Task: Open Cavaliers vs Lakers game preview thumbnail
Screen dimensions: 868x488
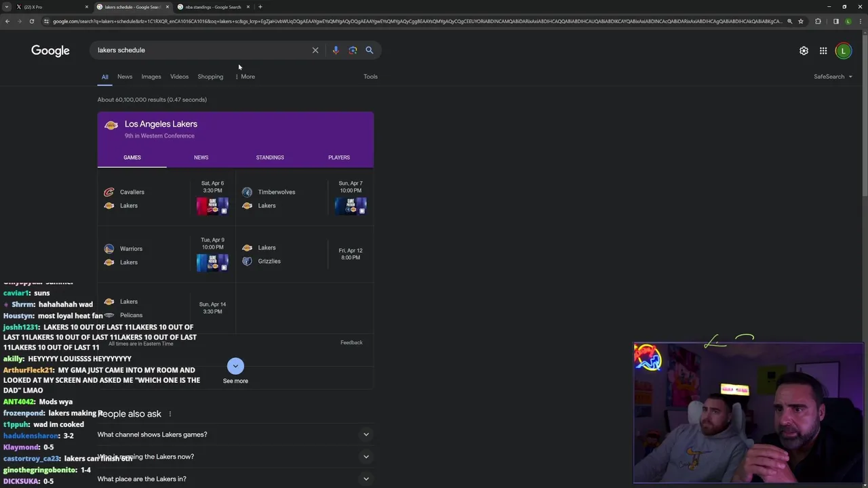Action: click(212, 206)
